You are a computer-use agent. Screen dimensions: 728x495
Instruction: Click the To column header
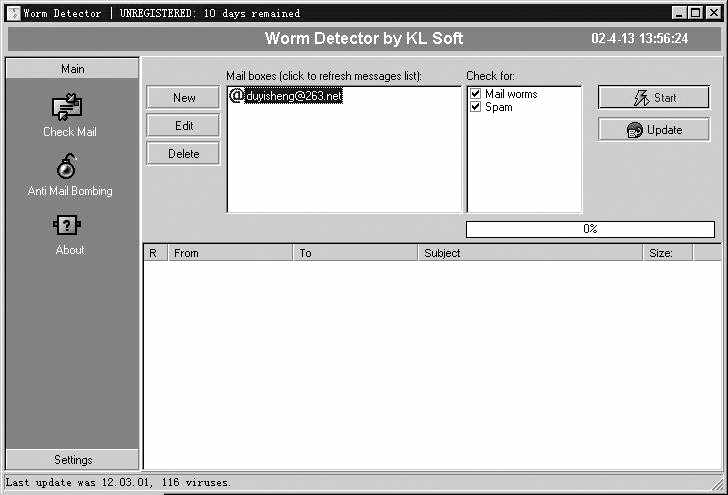(x=355, y=253)
